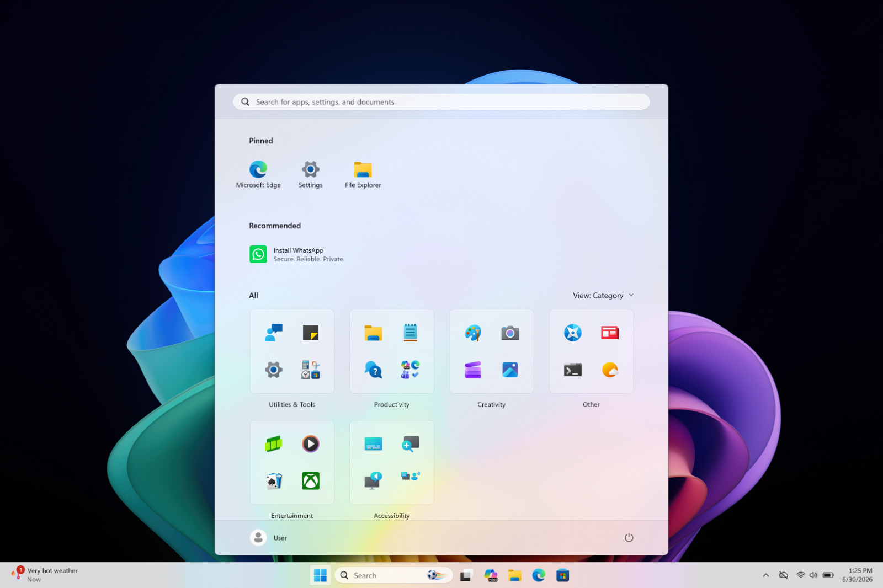This screenshot has width=883, height=588.
Task: Open the Wi-Fi network tray icon
Action: [x=801, y=575]
